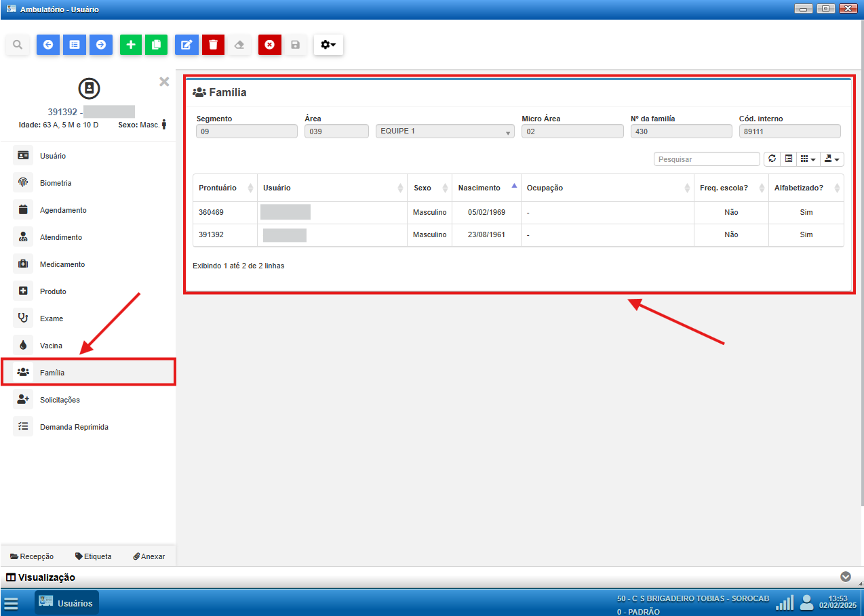Collapse the Visualização panel chevron
The image size is (864, 616).
(x=845, y=577)
